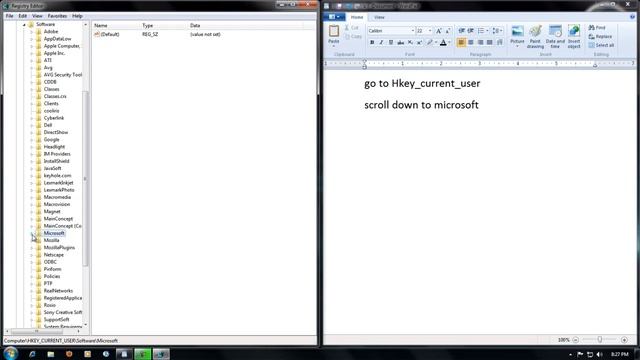
Task: Select the Netscape key folder
Action: (x=53, y=255)
